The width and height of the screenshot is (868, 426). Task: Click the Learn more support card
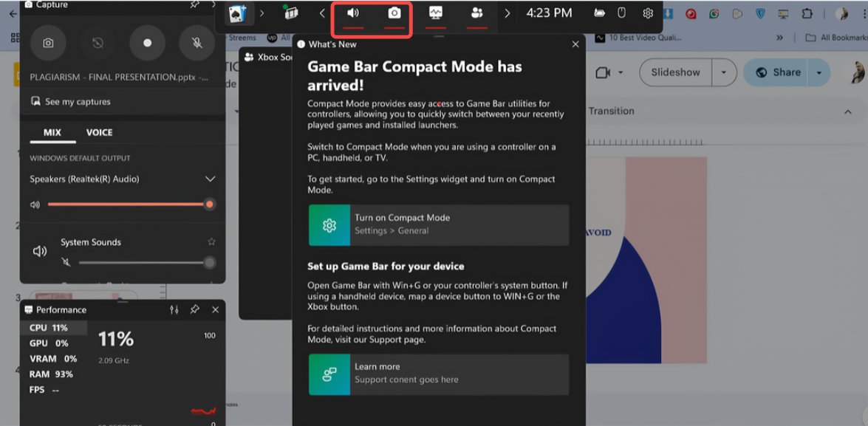438,374
